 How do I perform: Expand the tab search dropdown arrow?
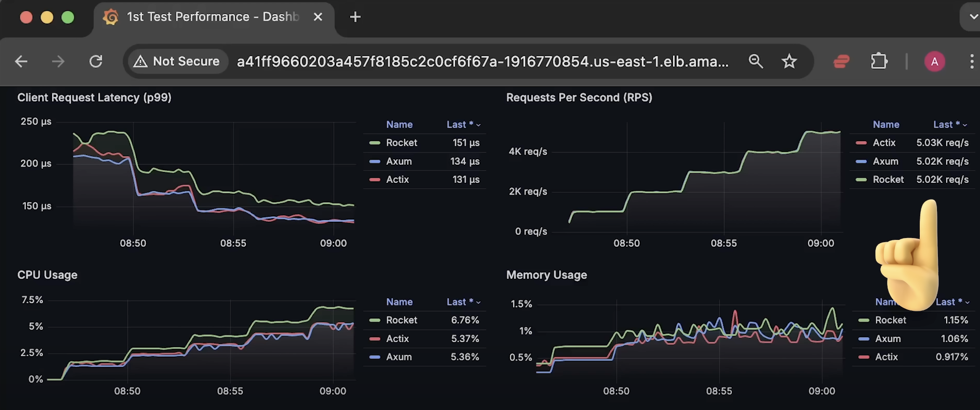coord(973,17)
